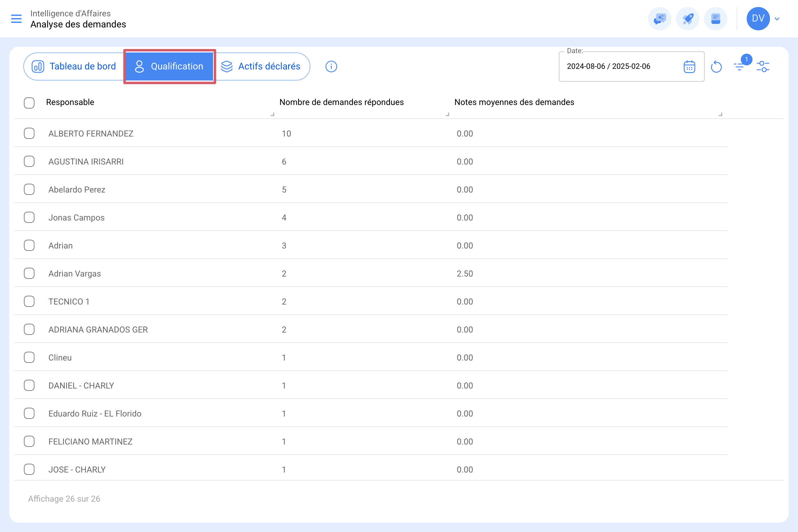Viewport: 798px width, 532px height.
Task: Select the Qualification tab
Action: tap(169, 66)
